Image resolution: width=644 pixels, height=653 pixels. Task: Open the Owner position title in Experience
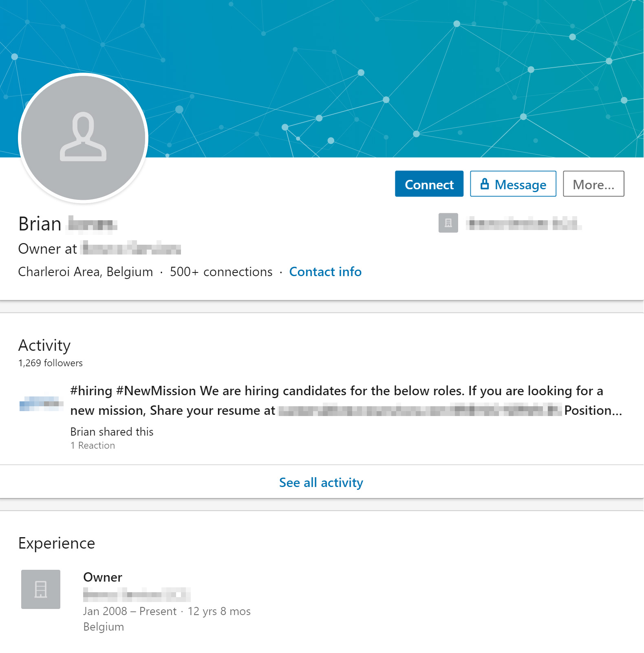pyautogui.click(x=103, y=577)
